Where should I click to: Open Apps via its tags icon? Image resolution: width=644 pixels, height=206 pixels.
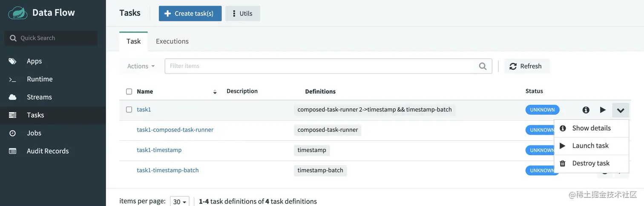13,61
